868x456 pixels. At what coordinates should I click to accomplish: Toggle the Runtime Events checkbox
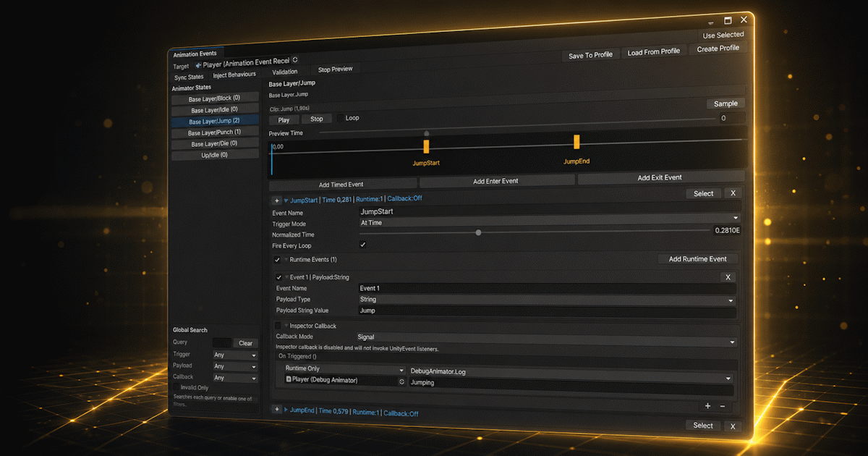tap(277, 260)
